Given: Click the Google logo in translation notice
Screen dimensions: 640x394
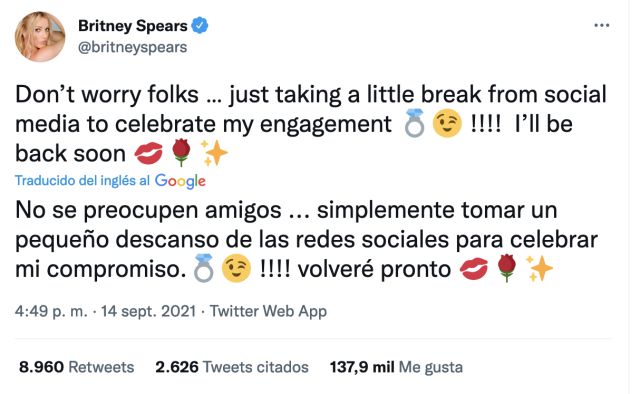Looking at the screenshot, I should tap(180, 181).
